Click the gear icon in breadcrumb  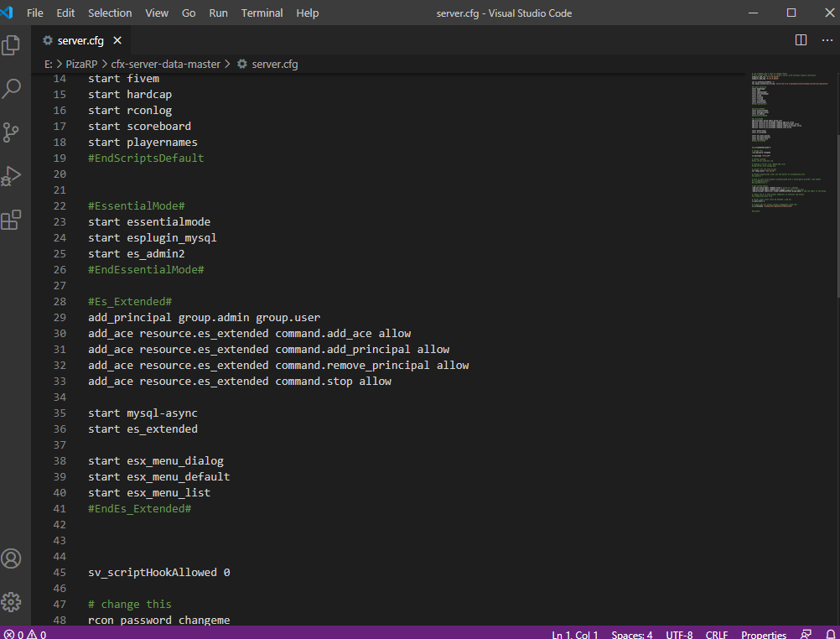(x=242, y=64)
